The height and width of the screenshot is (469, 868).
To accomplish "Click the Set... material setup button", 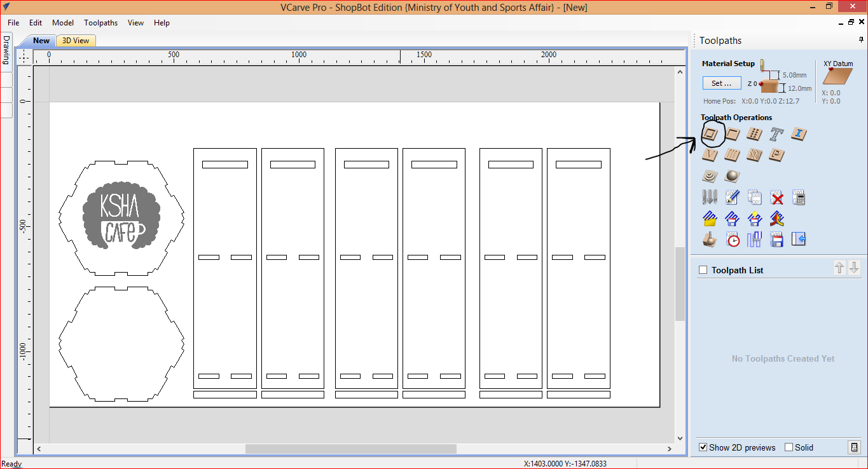I will (x=722, y=83).
